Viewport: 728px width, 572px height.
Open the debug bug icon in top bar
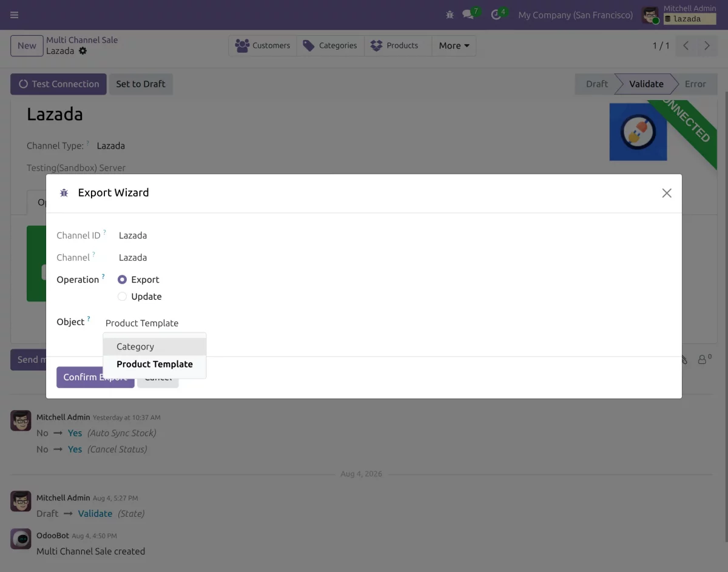coord(450,15)
